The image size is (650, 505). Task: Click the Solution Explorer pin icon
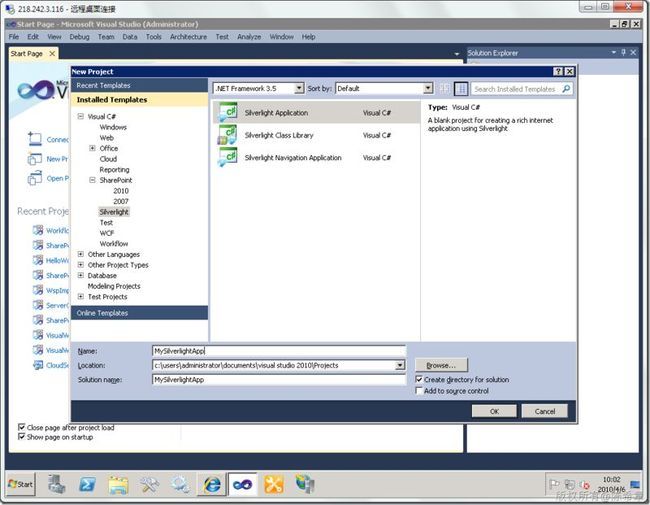(x=623, y=52)
